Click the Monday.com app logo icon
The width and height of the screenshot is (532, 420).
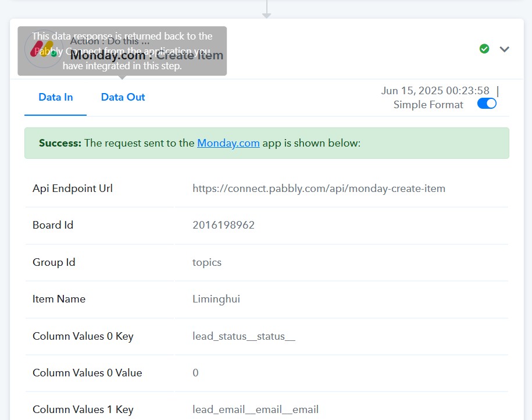[44, 49]
